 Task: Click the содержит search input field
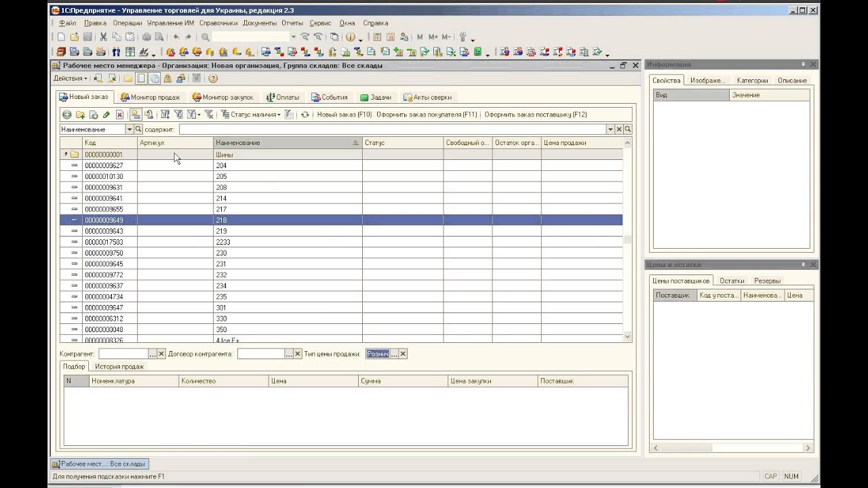(x=392, y=129)
